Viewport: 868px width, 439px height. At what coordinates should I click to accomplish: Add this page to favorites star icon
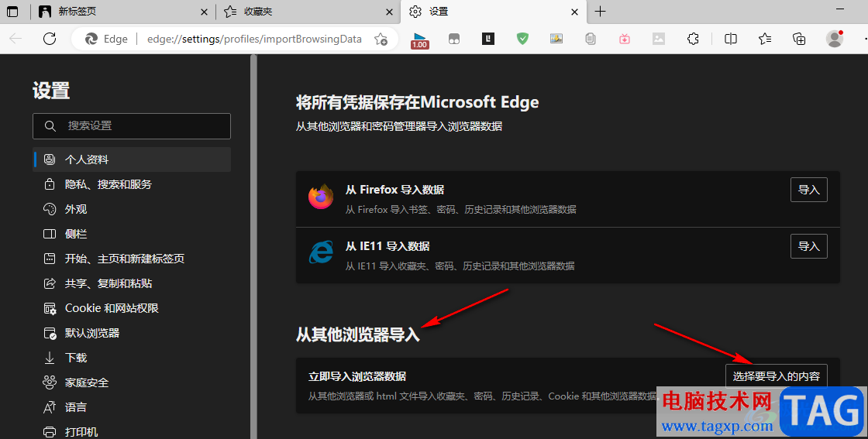point(381,39)
